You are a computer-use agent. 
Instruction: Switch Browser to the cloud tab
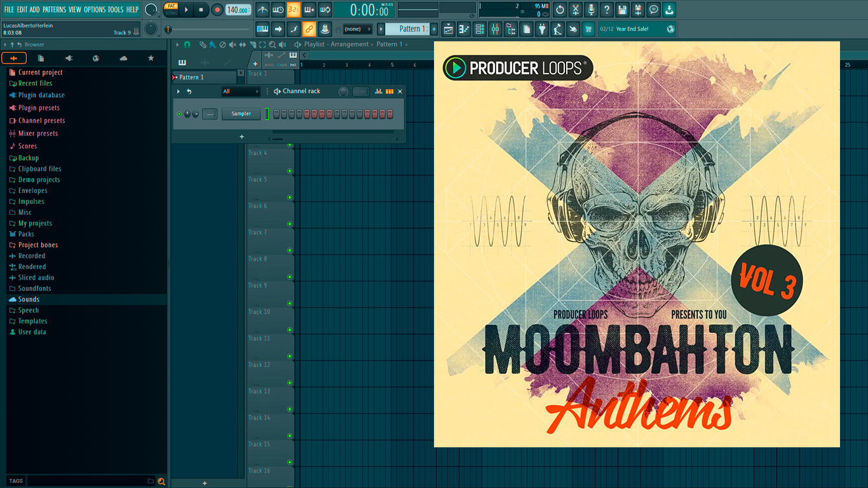click(x=123, y=58)
